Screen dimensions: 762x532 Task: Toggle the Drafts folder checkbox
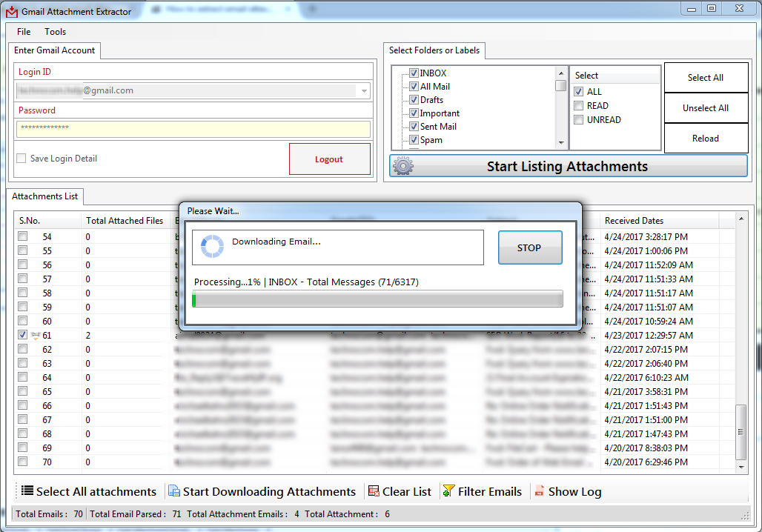click(414, 99)
